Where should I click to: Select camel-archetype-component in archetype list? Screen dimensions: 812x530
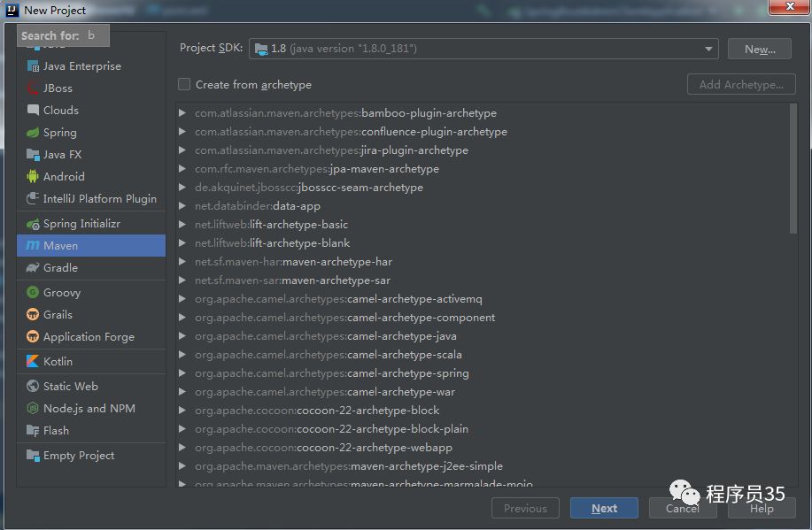[344, 318]
